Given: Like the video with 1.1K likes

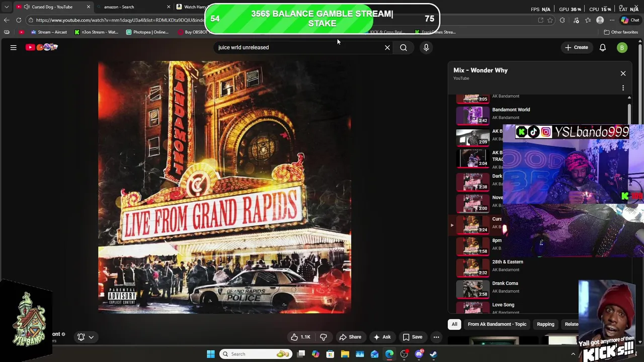Looking at the screenshot, I should coord(301,337).
